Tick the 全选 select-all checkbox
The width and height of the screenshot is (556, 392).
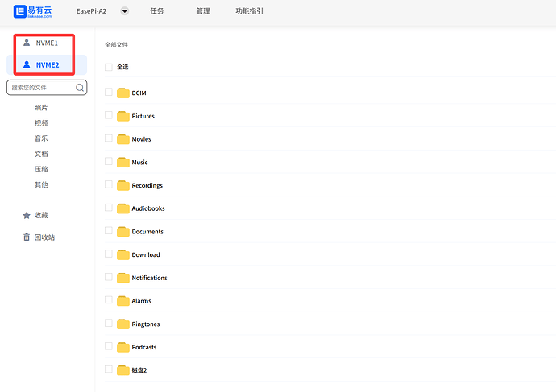click(x=109, y=67)
